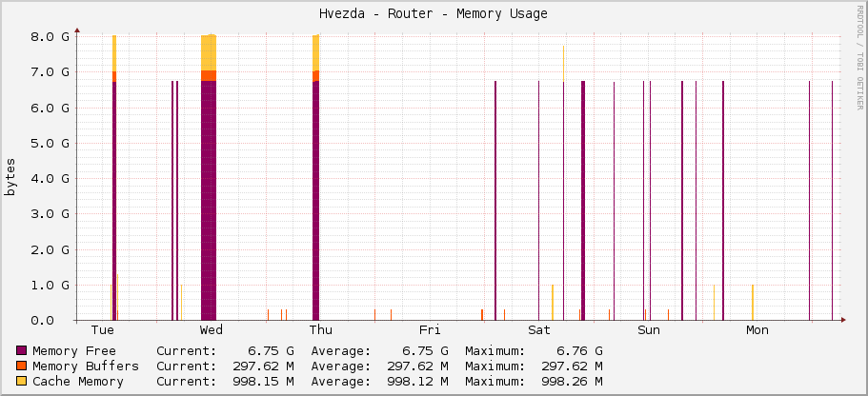This screenshot has width=868, height=396.
Task: Click the 'Thu' x-axis label
Action: (x=320, y=330)
